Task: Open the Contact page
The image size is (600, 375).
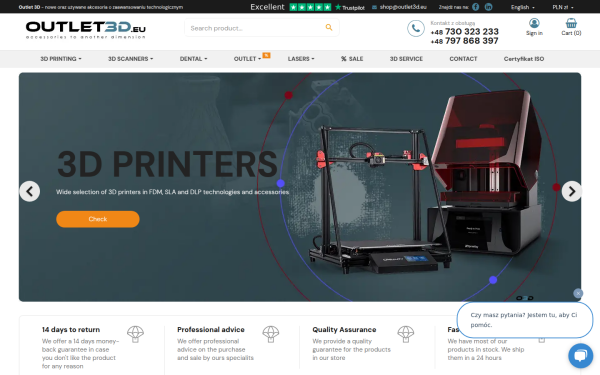Action: coord(463,59)
